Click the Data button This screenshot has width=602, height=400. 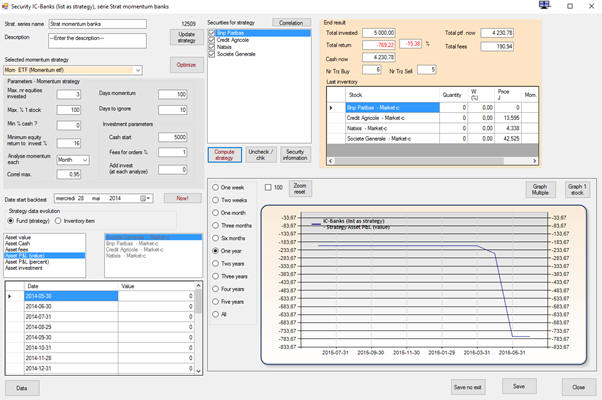coord(22,388)
